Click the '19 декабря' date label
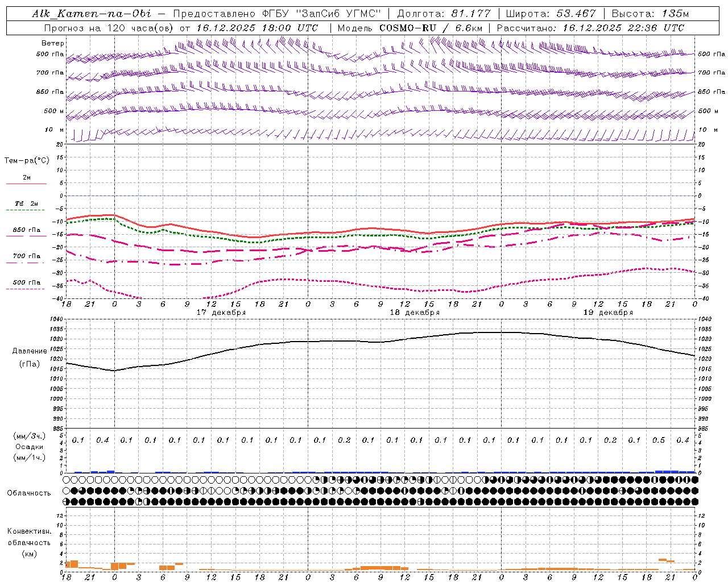The height and width of the screenshot is (582, 728). [608, 313]
